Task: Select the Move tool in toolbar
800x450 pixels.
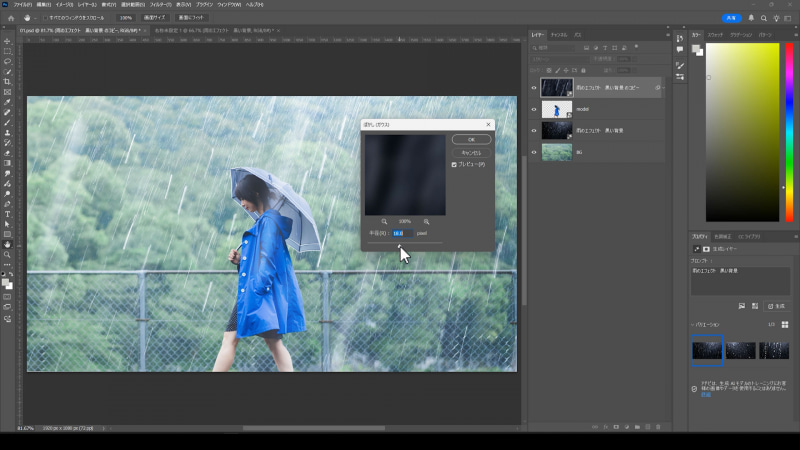Action: click(7, 40)
